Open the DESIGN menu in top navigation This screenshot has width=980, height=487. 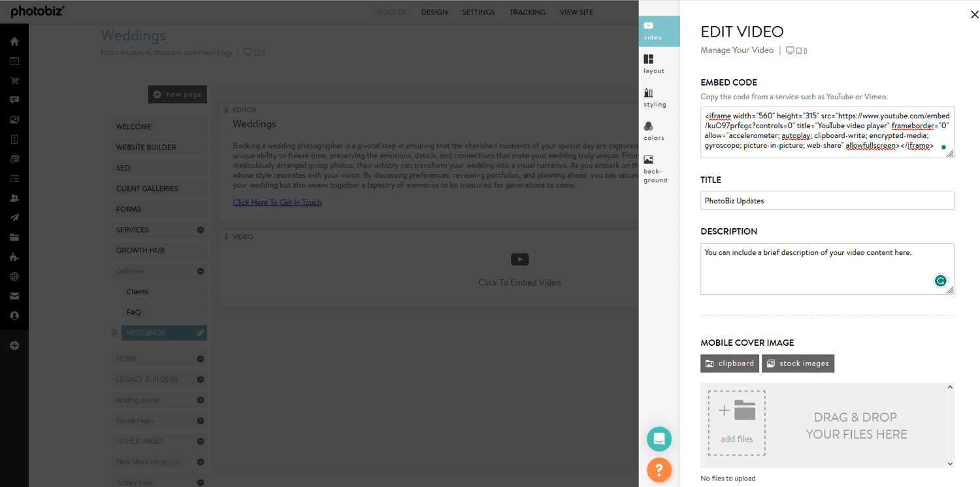[x=434, y=12]
